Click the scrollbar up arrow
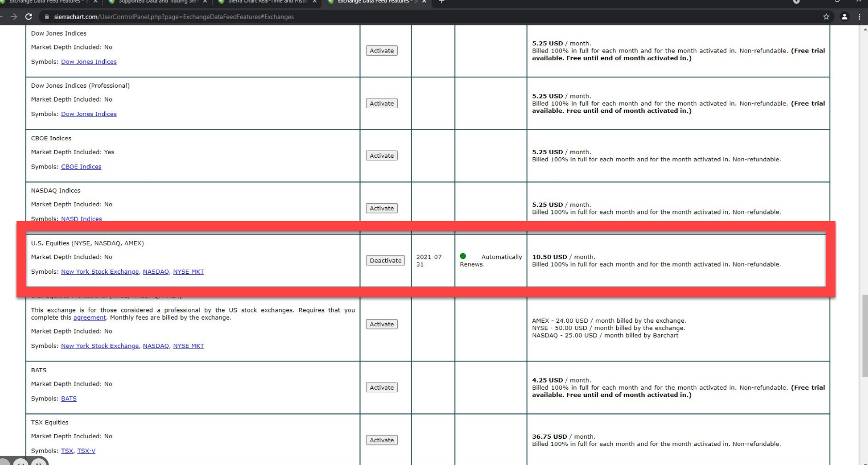The image size is (868, 465). pos(864,29)
